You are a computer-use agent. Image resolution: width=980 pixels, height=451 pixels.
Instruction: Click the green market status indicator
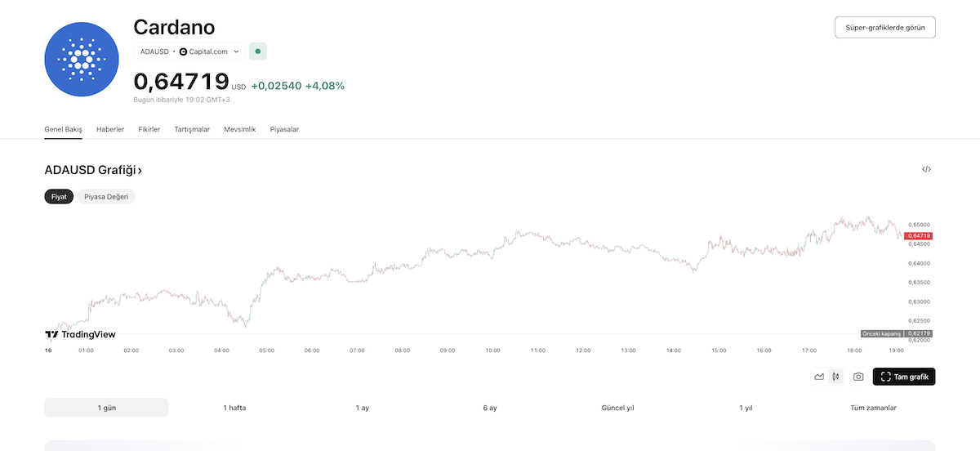(258, 51)
